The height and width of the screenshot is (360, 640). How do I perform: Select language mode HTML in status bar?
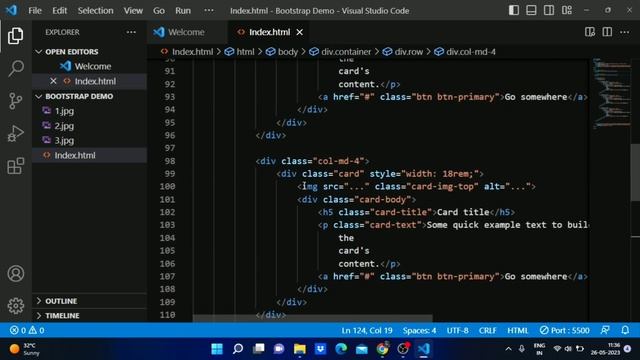click(518, 330)
